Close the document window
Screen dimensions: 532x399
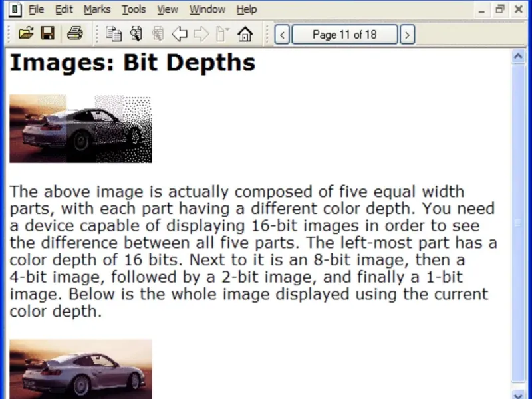[519, 9]
